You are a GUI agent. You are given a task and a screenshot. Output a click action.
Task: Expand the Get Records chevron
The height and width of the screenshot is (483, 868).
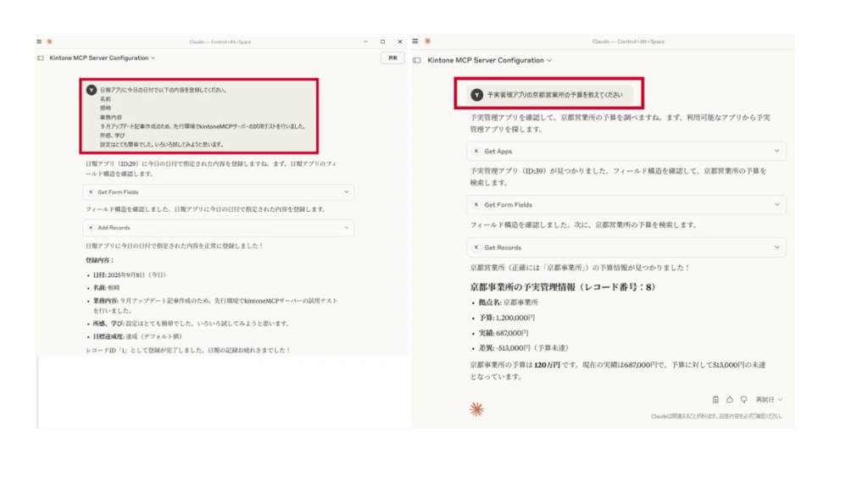pyautogui.click(x=776, y=248)
